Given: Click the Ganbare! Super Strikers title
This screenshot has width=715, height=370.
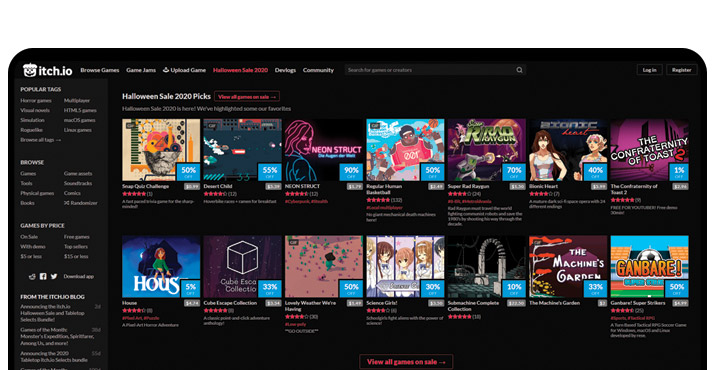Looking at the screenshot, I should point(638,303).
